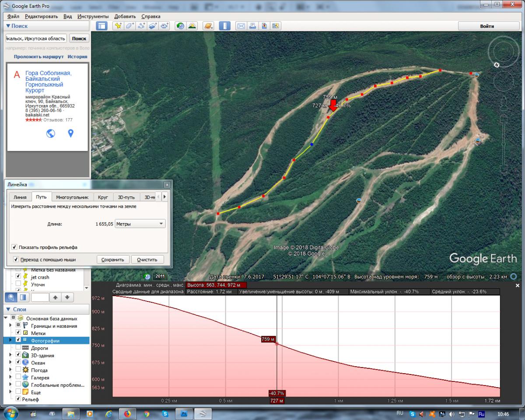Switch to the 'Линия' ruler tab
Image resolution: width=525 pixels, height=420 pixels.
pyautogui.click(x=20, y=197)
